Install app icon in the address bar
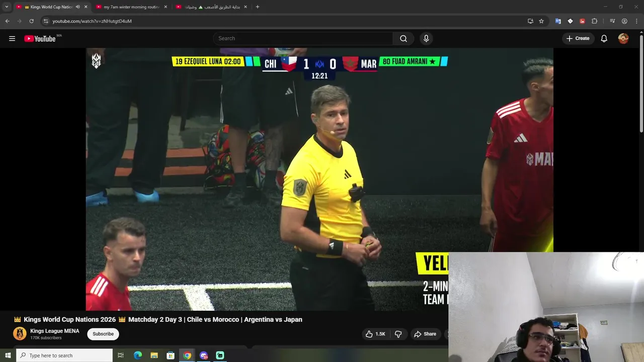Viewport: 644px width, 362px height. 530,21
